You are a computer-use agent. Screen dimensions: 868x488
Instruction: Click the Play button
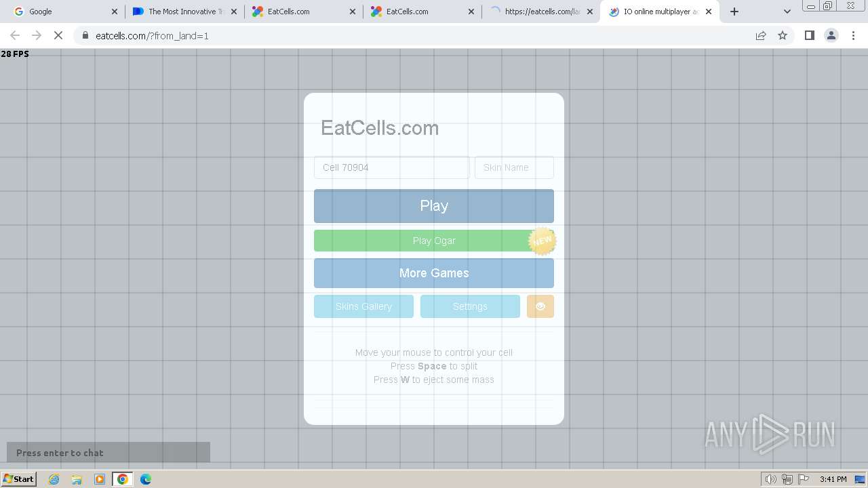[434, 206]
